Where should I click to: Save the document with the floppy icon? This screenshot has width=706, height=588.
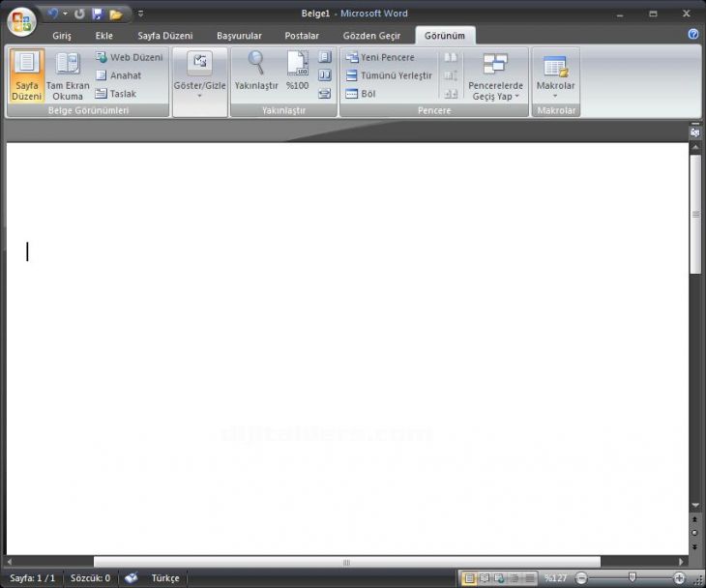[x=98, y=14]
